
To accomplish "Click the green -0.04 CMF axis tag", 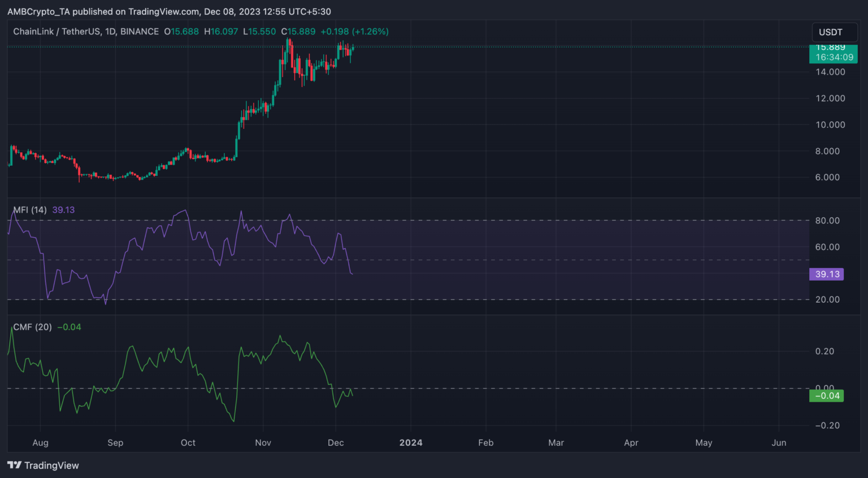I will tap(827, 396).
